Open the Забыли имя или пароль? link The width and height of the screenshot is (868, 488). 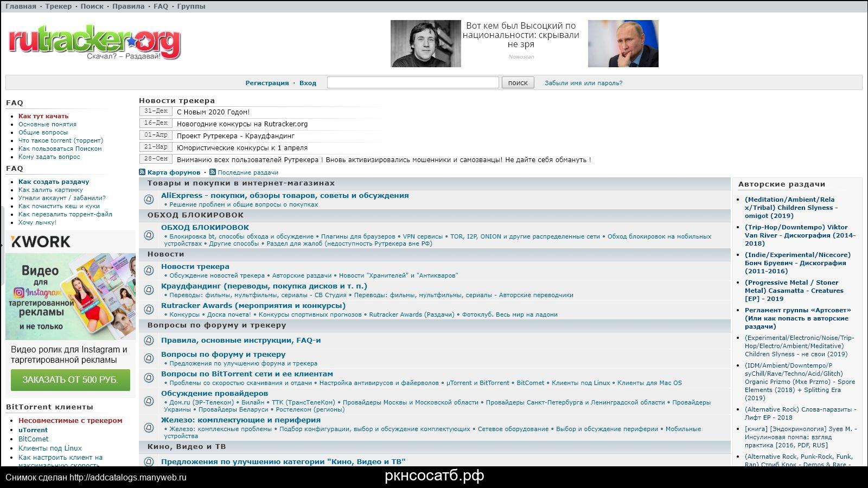tap(583, 83)
